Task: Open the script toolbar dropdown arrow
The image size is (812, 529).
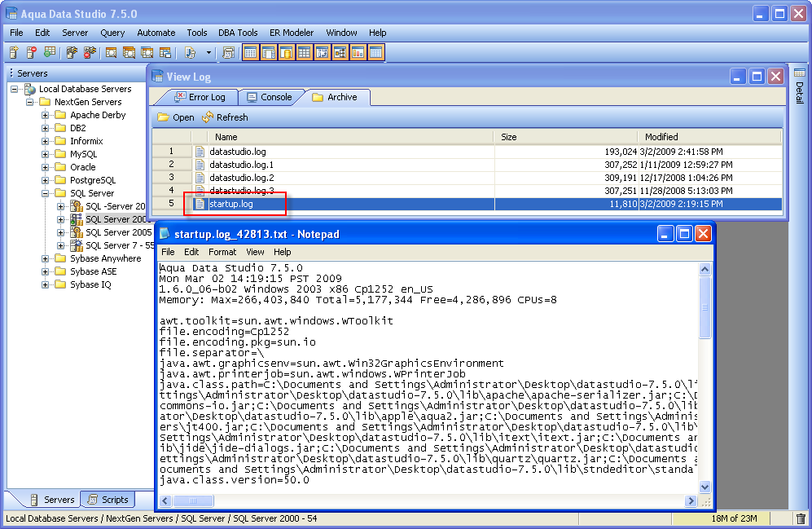Action: tap(208, 52)
